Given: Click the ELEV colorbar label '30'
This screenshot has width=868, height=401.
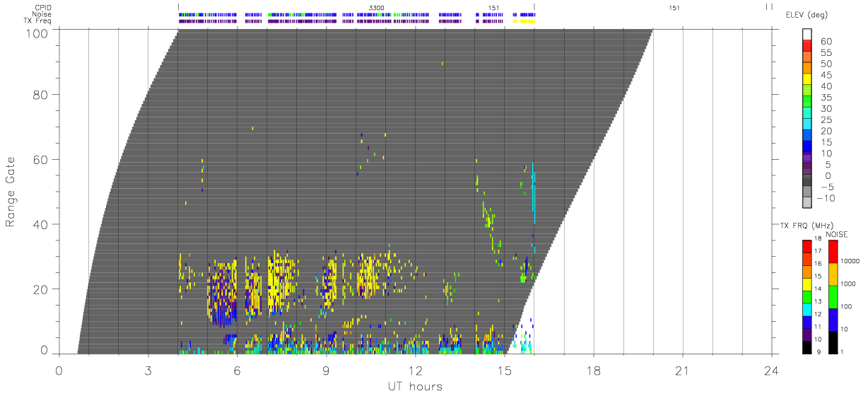Looking at the screenshot, I should (826, 109).
